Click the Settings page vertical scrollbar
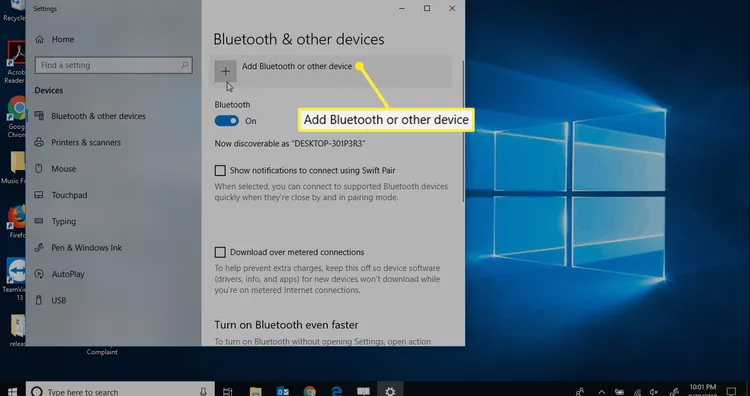 [x=463, y=132]
